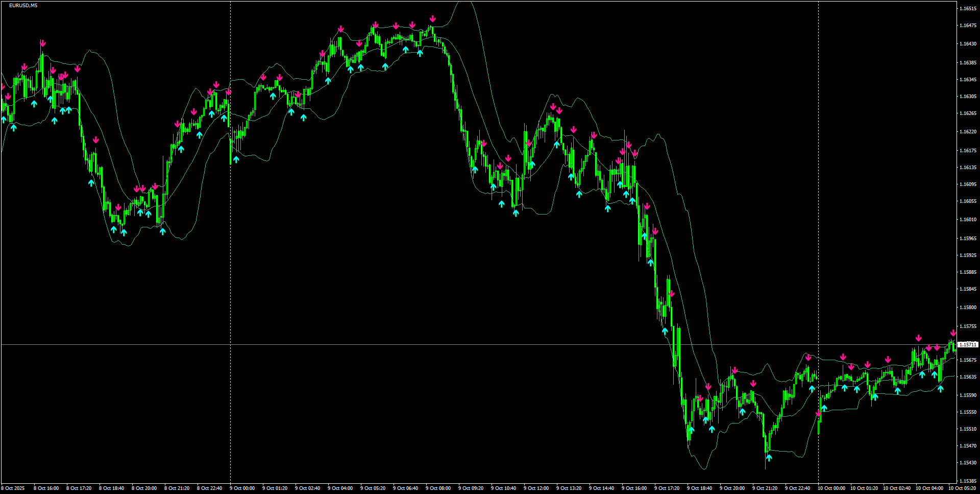Click the 1.15470 price scale label
Image resolution: width=980 pixels, height=494 pixels.
click(x=968, y=446)
